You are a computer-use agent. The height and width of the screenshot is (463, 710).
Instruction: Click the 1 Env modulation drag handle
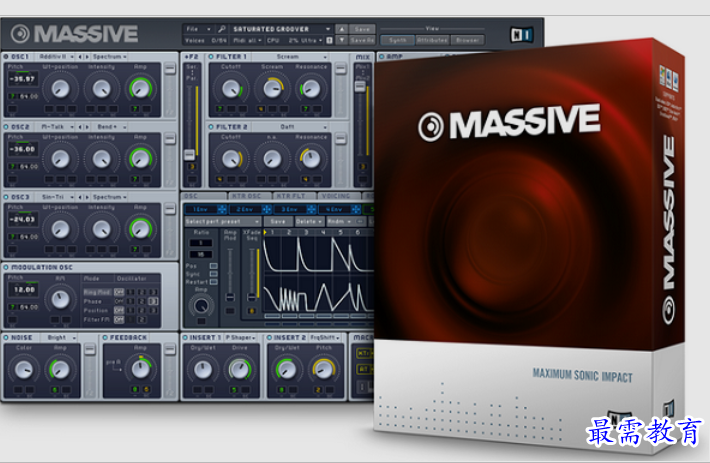pos(222,209)
